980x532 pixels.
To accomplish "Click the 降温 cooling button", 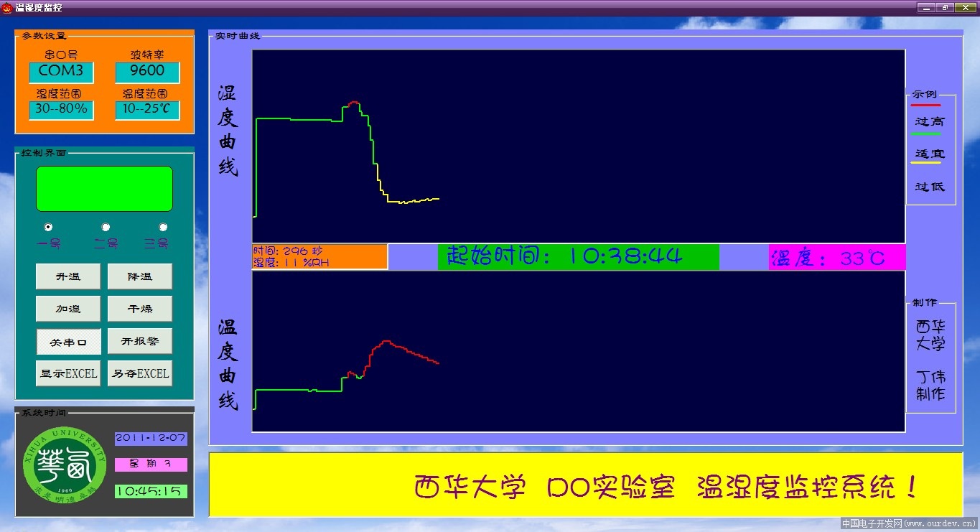I will [x=140, y=276].
